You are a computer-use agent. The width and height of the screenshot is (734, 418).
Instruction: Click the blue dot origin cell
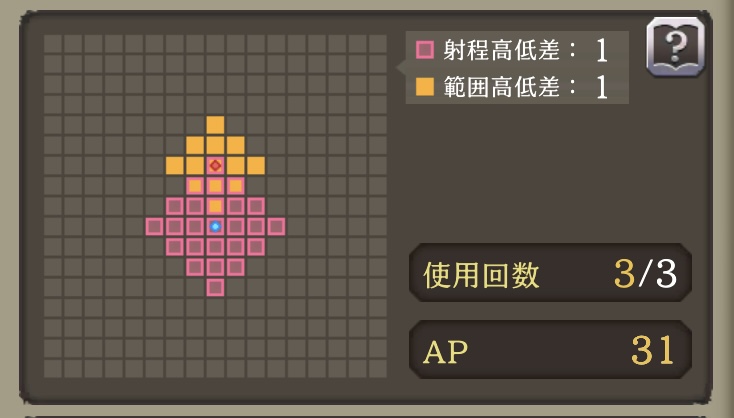[215, 227]
